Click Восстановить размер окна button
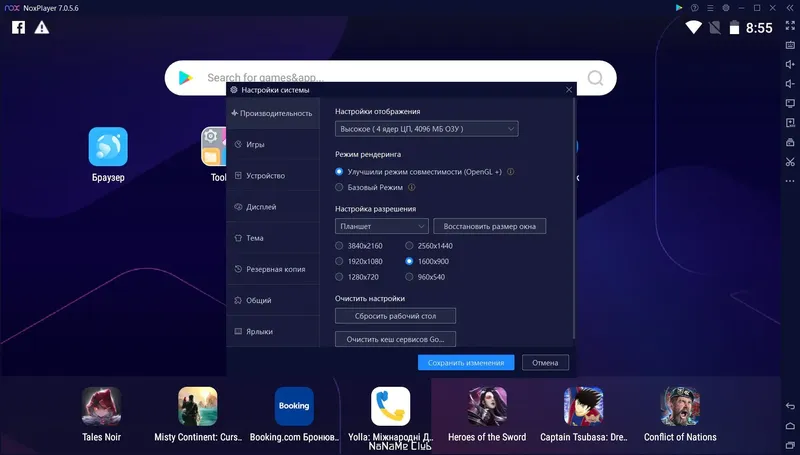The width and height of the screenshot is (800, 455). click(490, 226)
